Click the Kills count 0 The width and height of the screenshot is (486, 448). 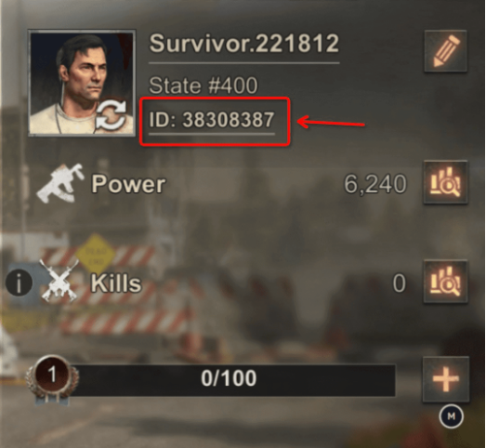(x=400, y=283)
